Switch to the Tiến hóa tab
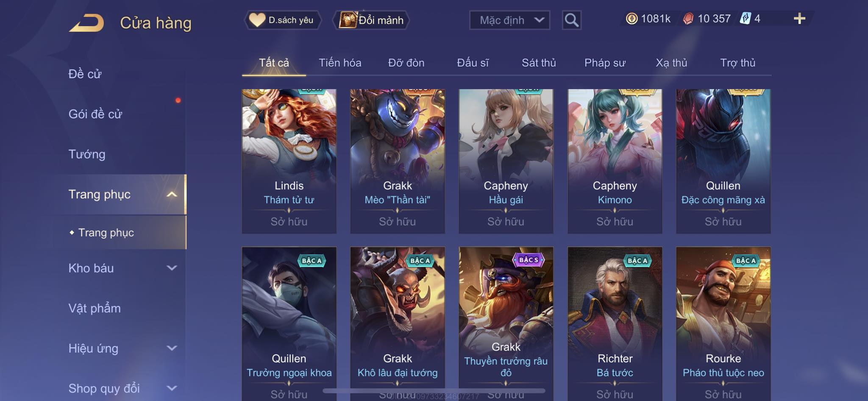Image resolution: width=868 pixels, height=401 pixels. tap(340, 63)
